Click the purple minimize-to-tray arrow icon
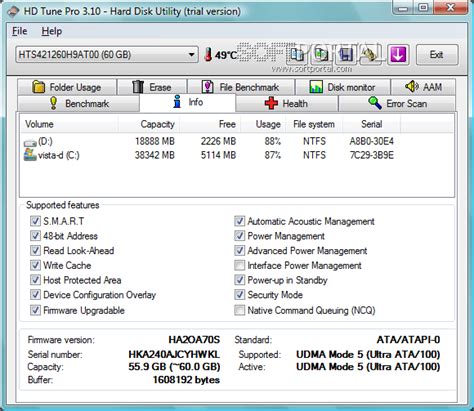The image size is (474, 411). (398, 55)
